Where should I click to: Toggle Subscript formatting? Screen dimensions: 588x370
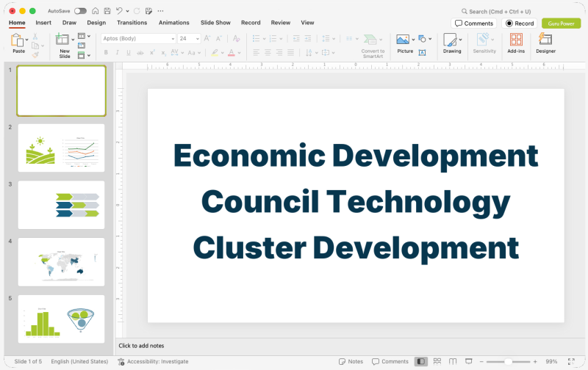point(163,53)
